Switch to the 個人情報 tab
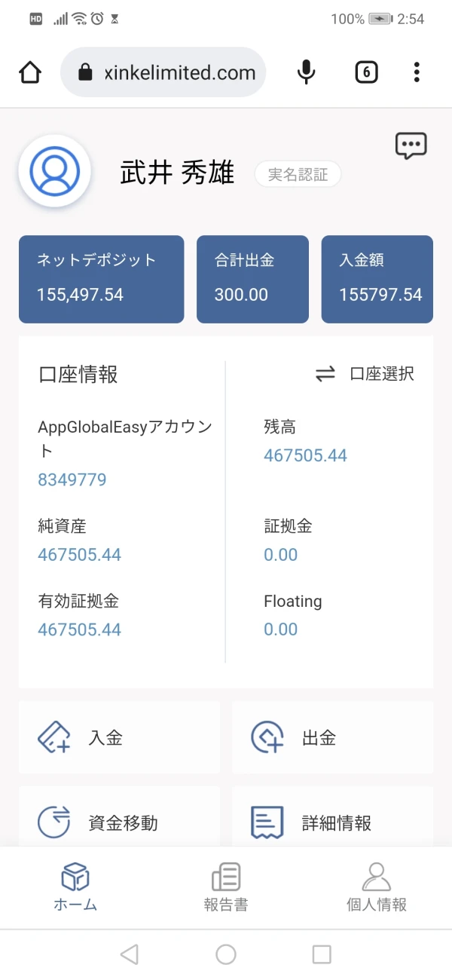This screenshot has width=452, height=980. point(377,887)
